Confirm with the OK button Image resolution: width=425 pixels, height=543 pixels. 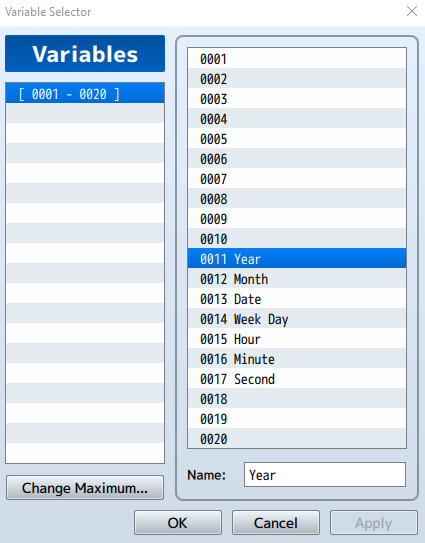tap(178, 523)
